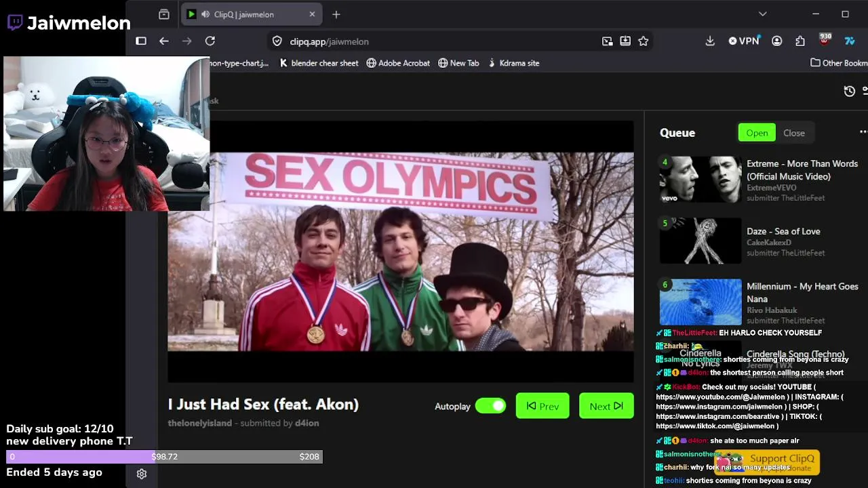Screen dimensions: 868x488
Task: Mute audio on the ClipQ tab
Action: 205,14
